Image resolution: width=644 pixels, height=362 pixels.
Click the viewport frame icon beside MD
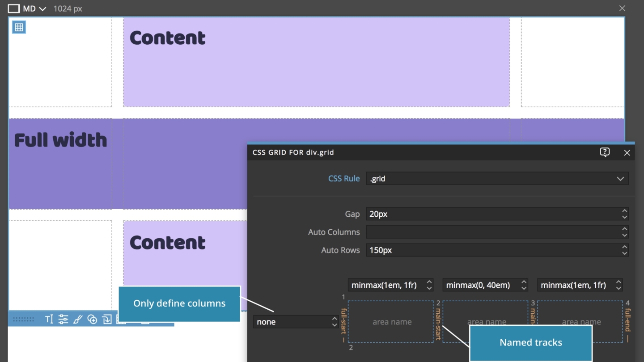[13, 8]
